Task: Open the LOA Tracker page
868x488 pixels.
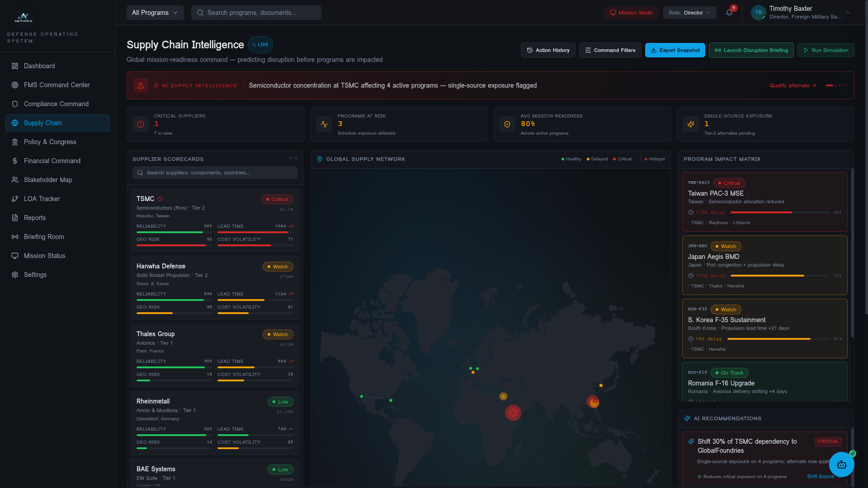Action: (57, 199)
